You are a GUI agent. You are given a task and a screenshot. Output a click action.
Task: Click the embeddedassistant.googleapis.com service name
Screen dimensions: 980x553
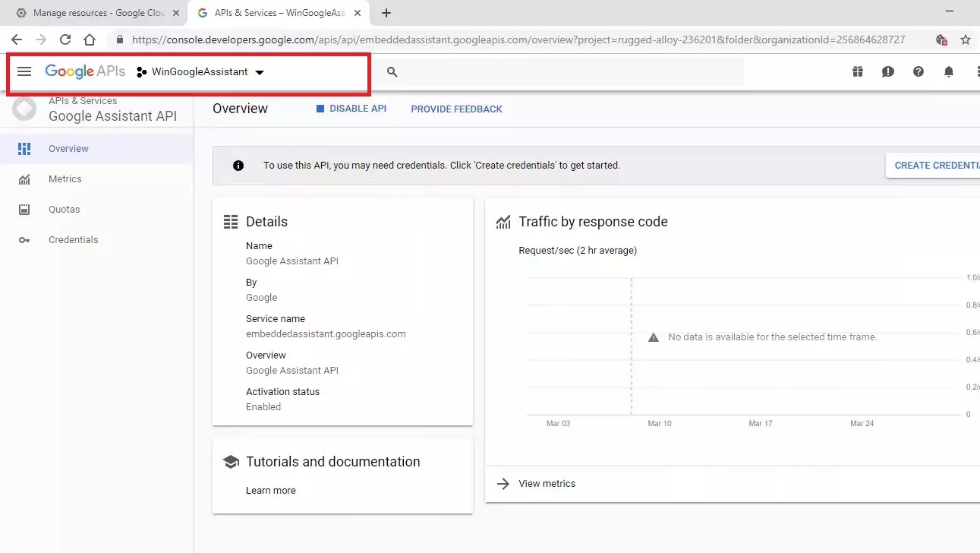[326, 334]
